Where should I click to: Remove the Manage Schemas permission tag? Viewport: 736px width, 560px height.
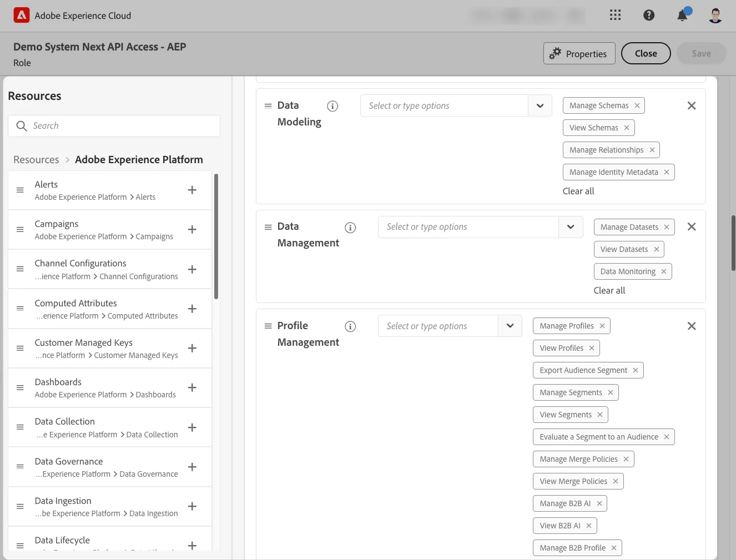click(x=637, y=105)
